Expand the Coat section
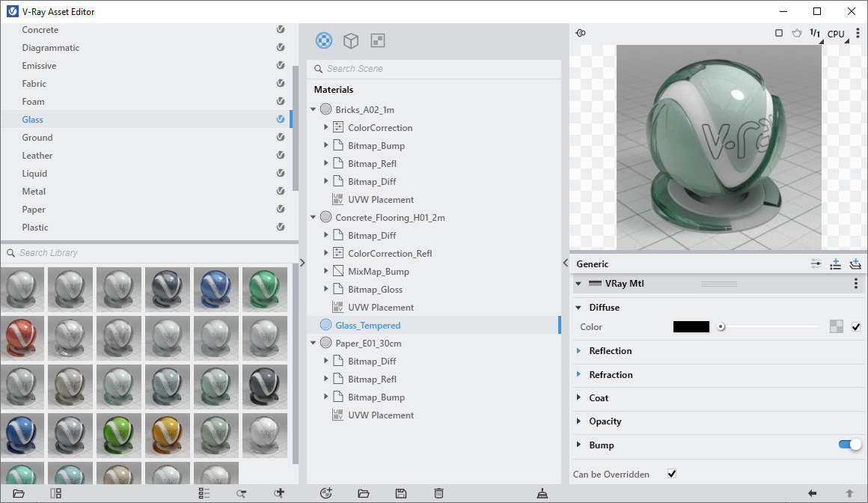Image resolution: width=868 pixels, height=503 pixels. coord(578,397)
